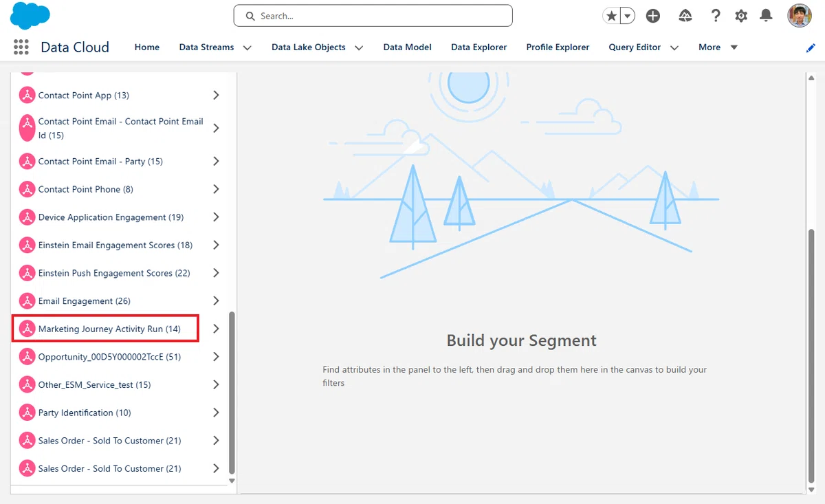The image size is (825, 504).
Task: Click the Party Identification icon
Action: coord(27,413)
